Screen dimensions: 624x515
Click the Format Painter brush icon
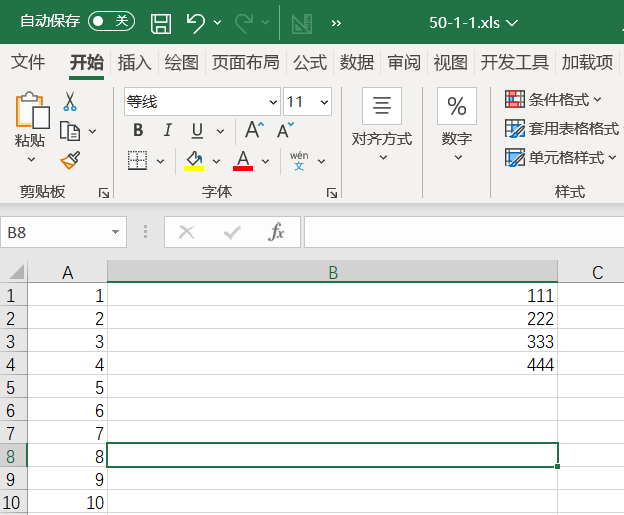[70, 160]
